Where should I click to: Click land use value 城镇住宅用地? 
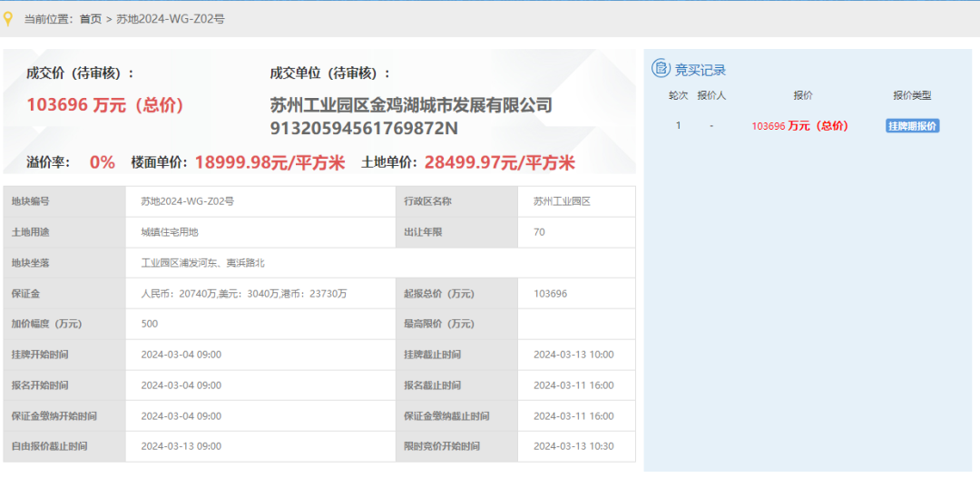click(170, 232)
